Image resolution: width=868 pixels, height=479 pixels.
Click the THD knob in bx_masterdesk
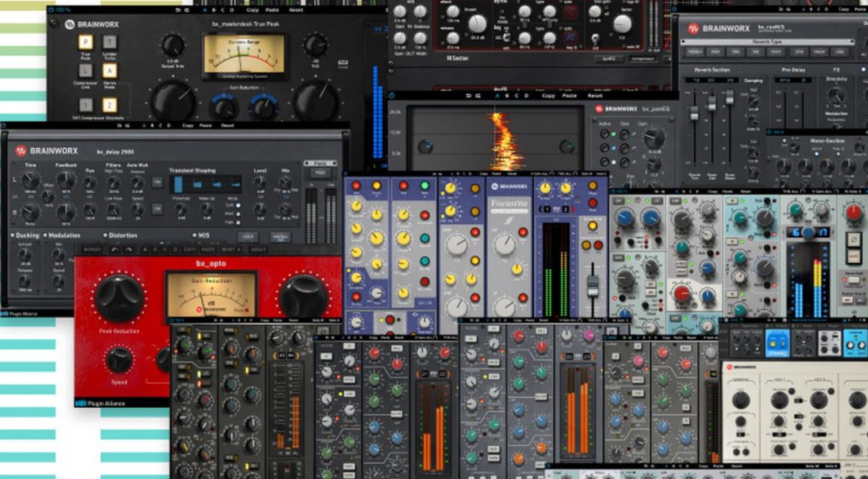click(315, 45)
